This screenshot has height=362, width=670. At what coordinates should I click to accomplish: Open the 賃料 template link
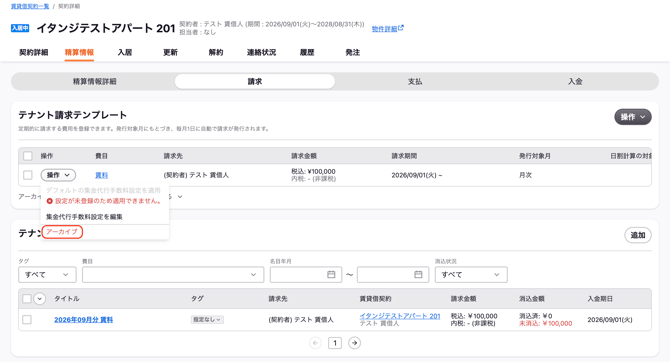(101, 175)
